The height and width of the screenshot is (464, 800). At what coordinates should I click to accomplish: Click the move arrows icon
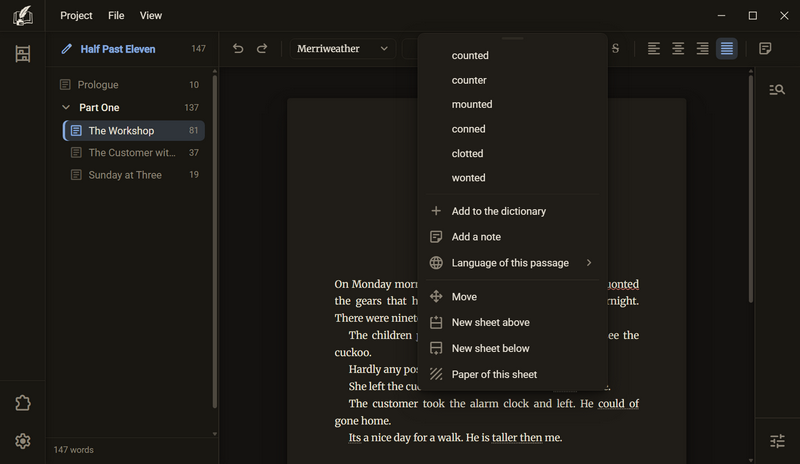click(x=436, y=297)
